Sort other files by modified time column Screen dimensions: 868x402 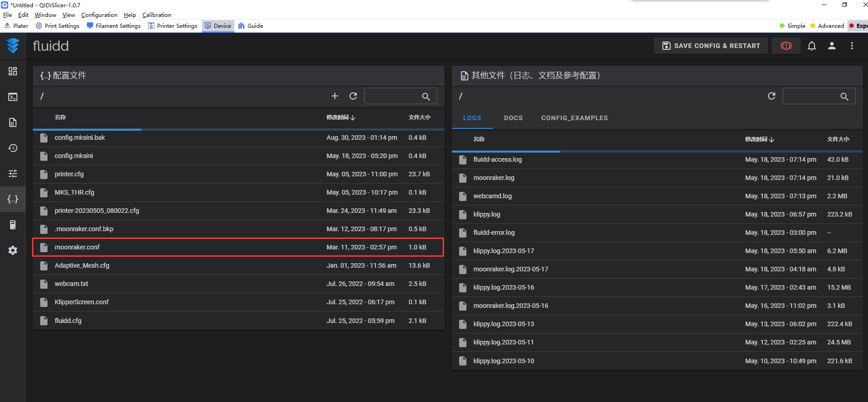760,139
